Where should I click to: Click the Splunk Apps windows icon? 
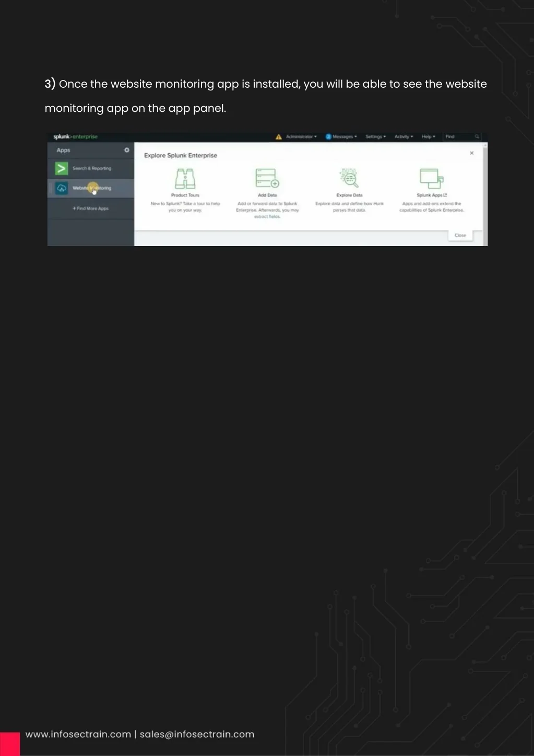(x=431, y=179)
